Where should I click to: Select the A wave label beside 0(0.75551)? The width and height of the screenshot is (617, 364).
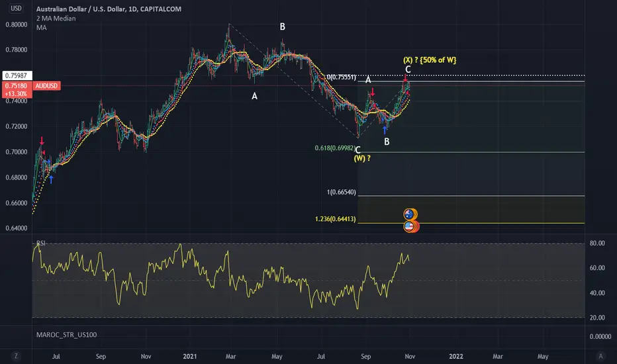[368, 80]
